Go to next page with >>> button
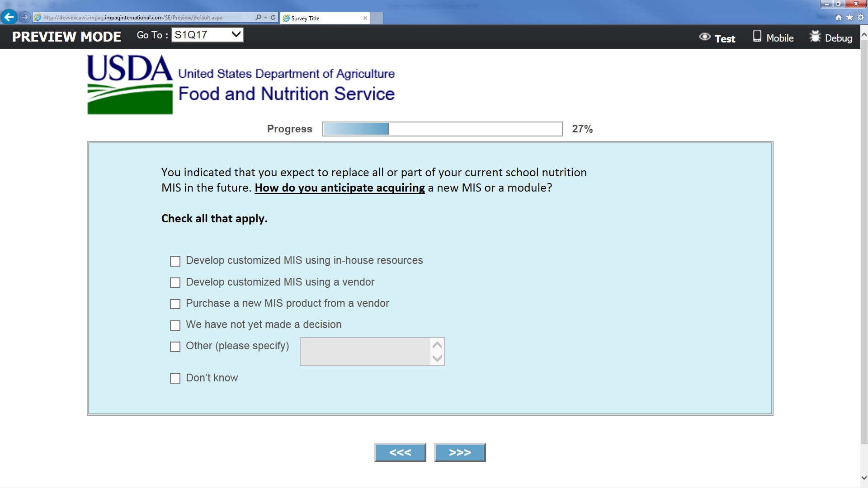This screenshot has width=868, height=488. click(x=460, y=452)
